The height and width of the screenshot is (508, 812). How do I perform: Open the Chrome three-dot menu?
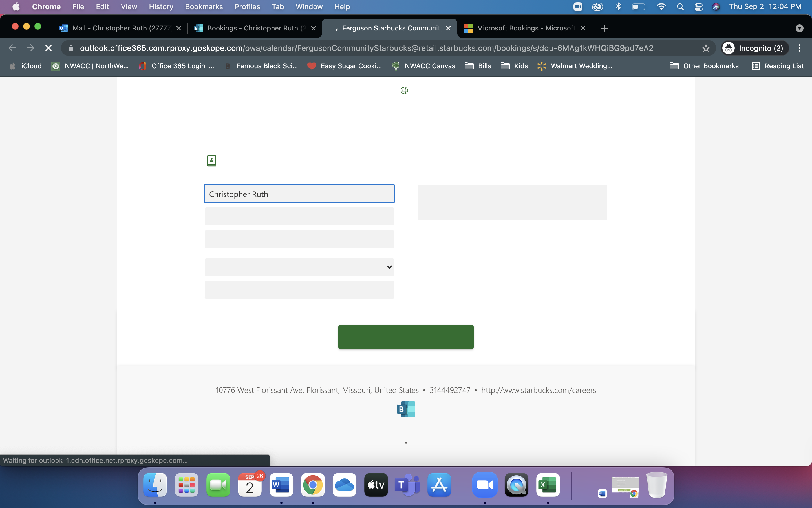click(x=800, y=48)
